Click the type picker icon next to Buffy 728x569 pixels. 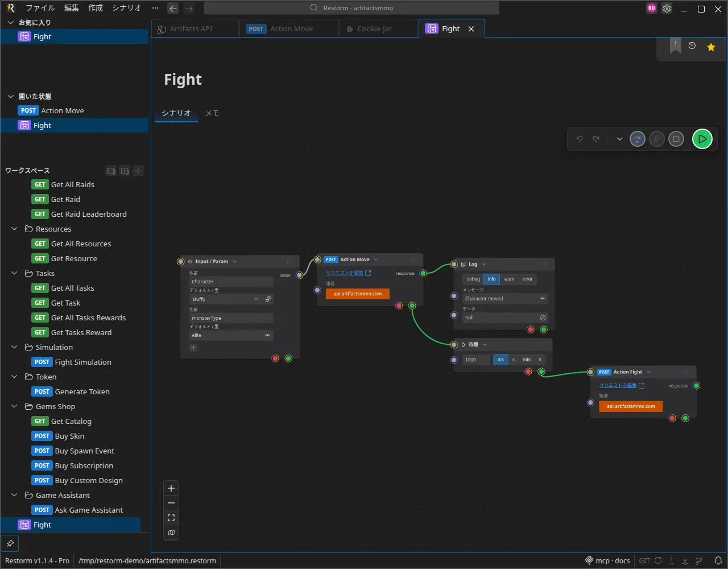(268, 299)
